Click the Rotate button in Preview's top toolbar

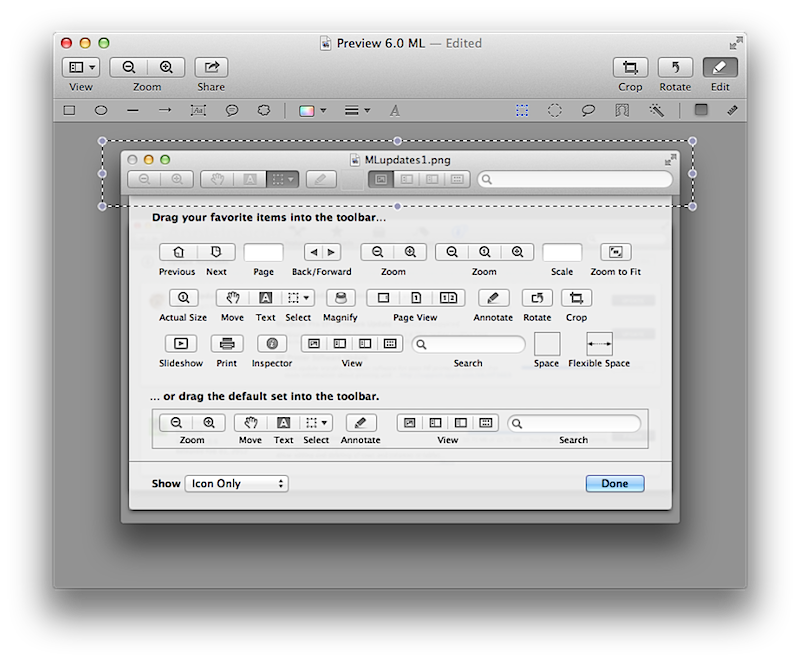(x=675, y=68)
